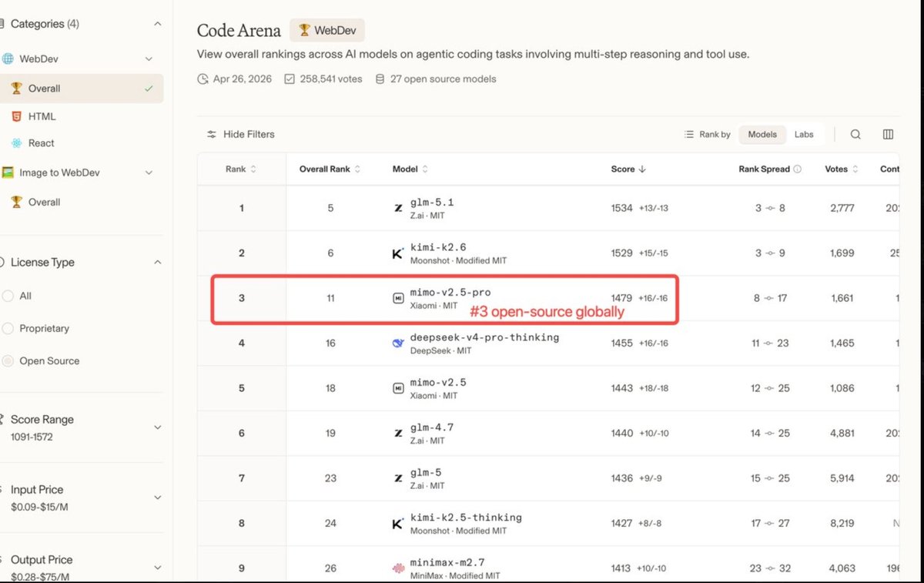Click the Xiaomi logo next to mimo-v2.5

point(398,388)
